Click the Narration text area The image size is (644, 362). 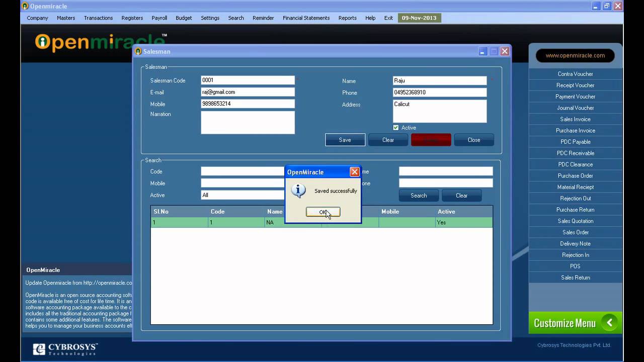pos(248,123)
